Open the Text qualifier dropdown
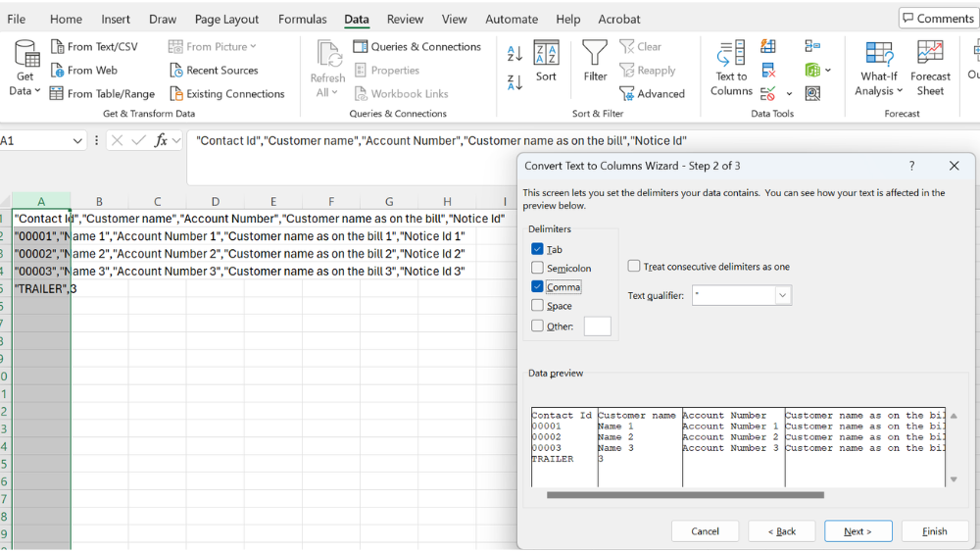The image size is (980, 552). click(782, 295)
